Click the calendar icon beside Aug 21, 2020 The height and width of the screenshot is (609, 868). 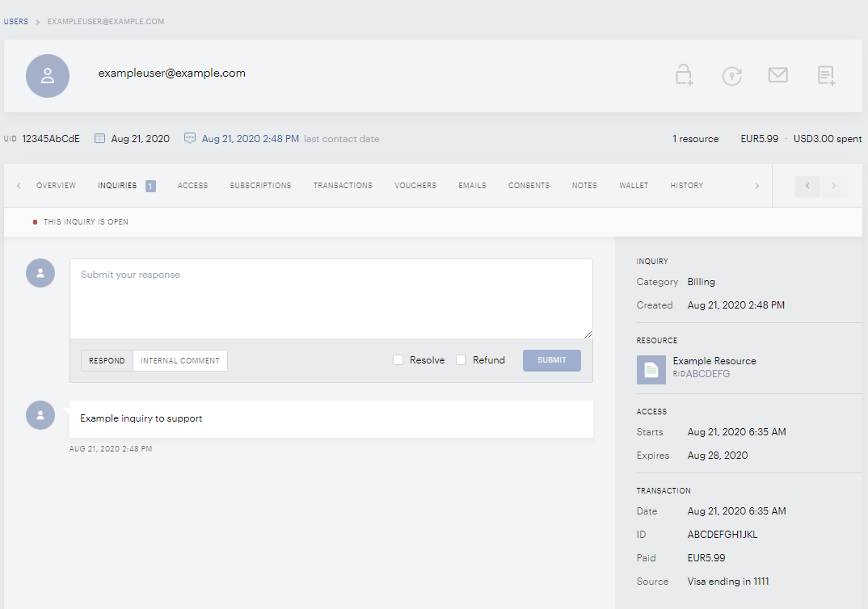[x=99, y=138]
